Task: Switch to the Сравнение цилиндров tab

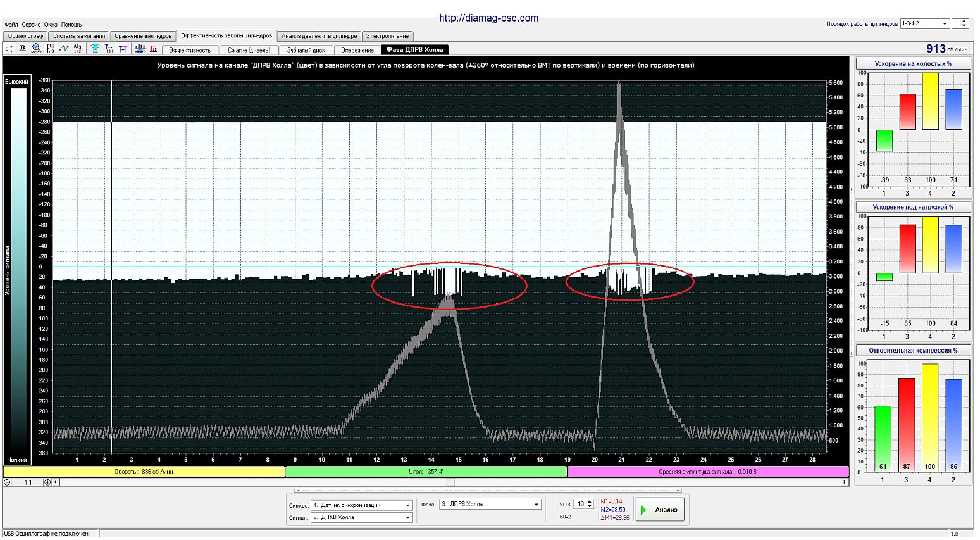Action: 143,36
